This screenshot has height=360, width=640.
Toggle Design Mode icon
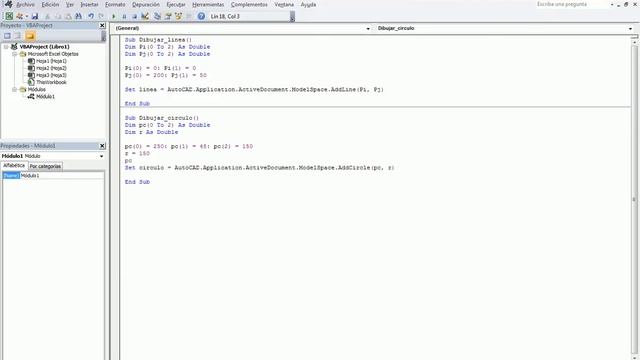(x=145, y=16)
